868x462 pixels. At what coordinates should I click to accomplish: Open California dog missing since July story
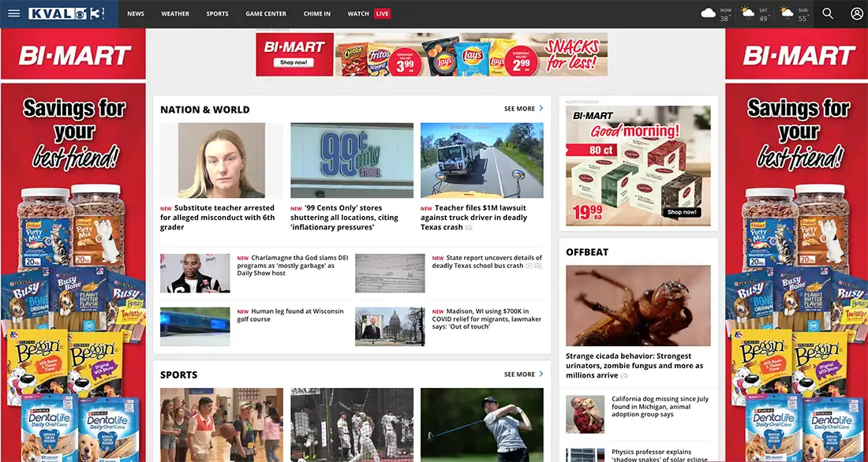[660, 406]
